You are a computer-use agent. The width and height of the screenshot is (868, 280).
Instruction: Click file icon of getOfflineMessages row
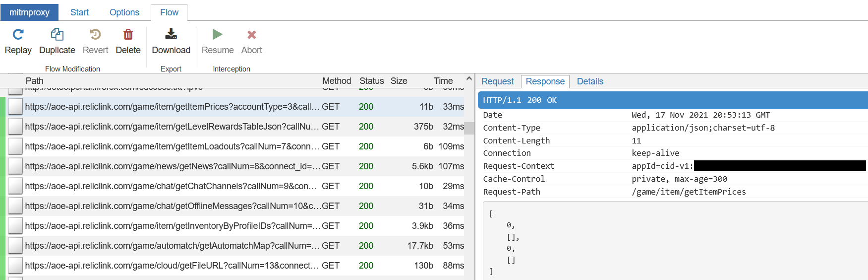click(x=15, y=206)
